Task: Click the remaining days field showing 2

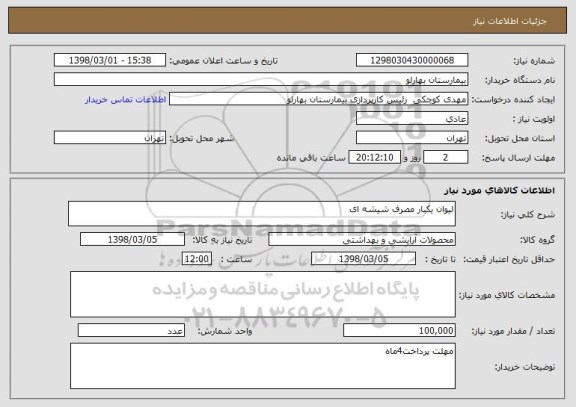Action: [x=446, y=157]
